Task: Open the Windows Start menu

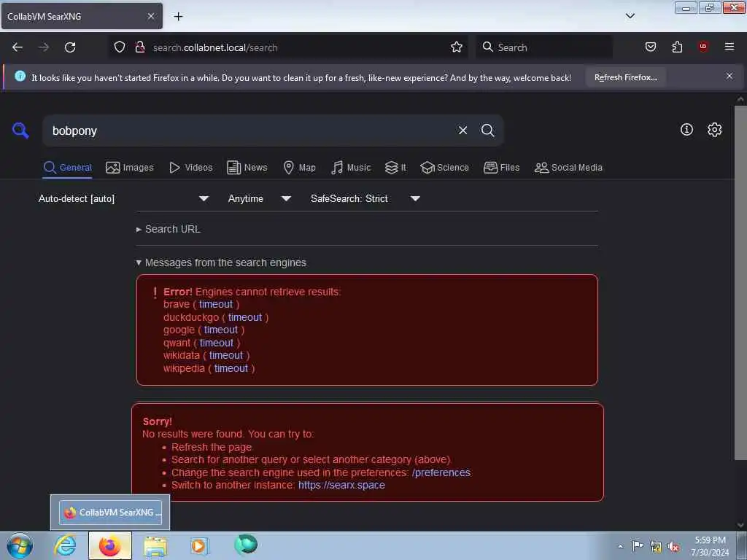Action: point(20,545)
